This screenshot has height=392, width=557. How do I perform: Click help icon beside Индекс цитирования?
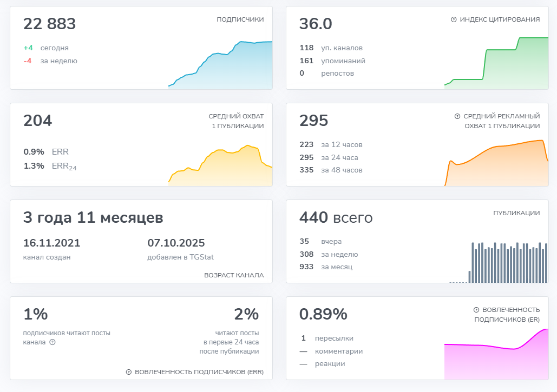pos(454,19)
